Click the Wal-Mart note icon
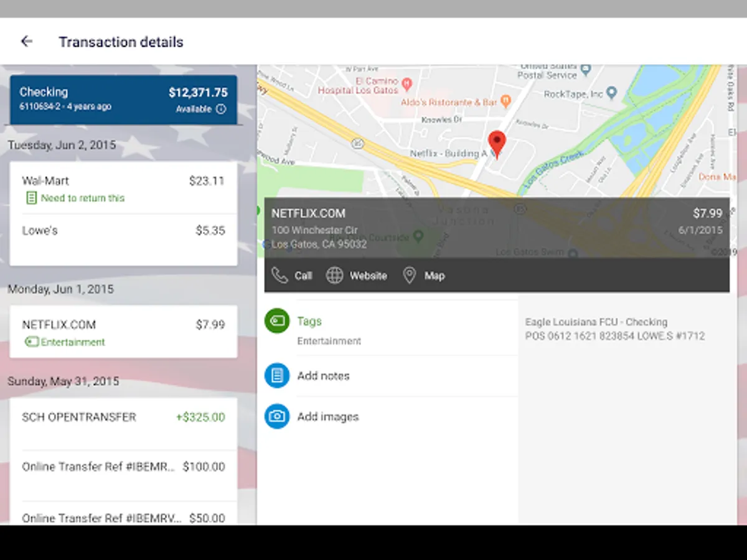The width and height of the screenshot is (747, 560). tap(31, 198)
